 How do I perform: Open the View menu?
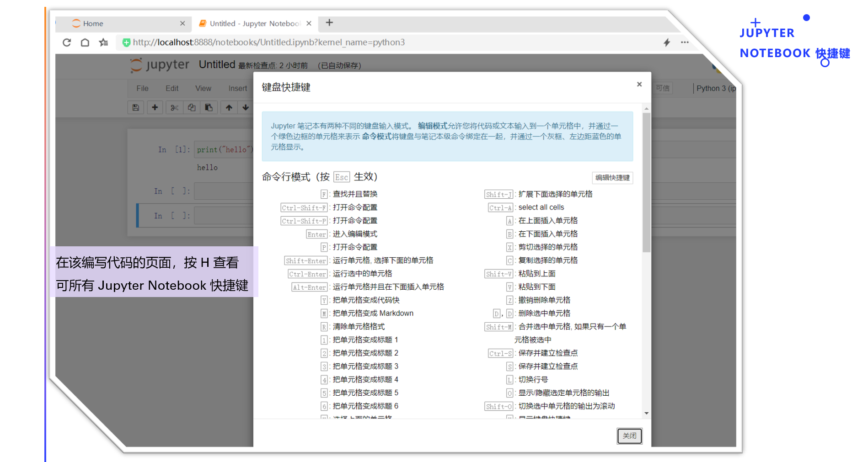coord(203,88)
